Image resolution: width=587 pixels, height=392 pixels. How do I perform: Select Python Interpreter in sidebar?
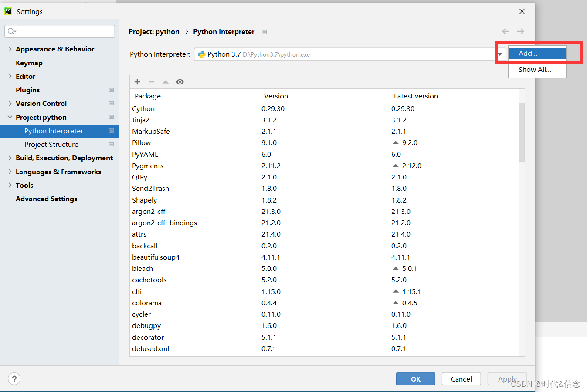[60, 131]
